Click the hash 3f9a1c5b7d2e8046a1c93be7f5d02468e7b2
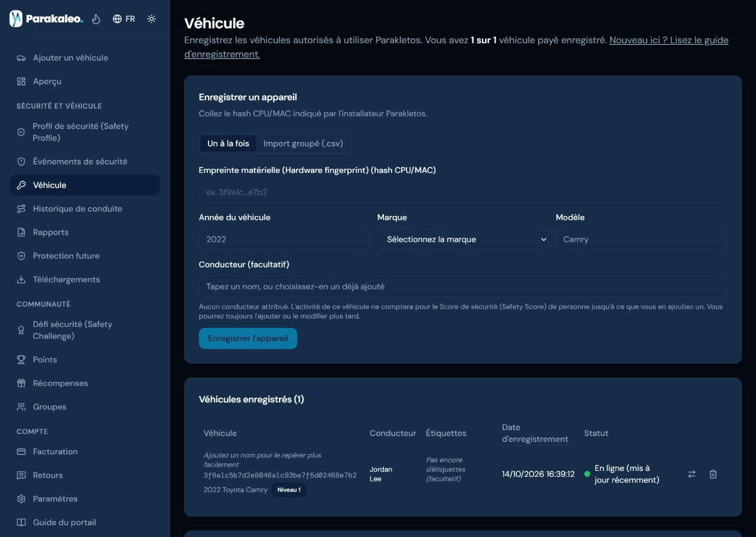 coord(280,476)
